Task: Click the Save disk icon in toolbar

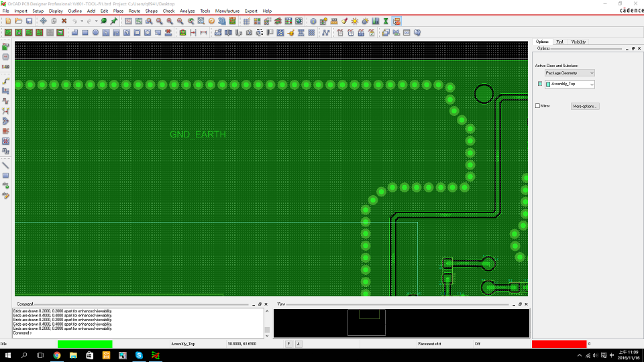Action: pyautogui.click(x=29, y=21)
